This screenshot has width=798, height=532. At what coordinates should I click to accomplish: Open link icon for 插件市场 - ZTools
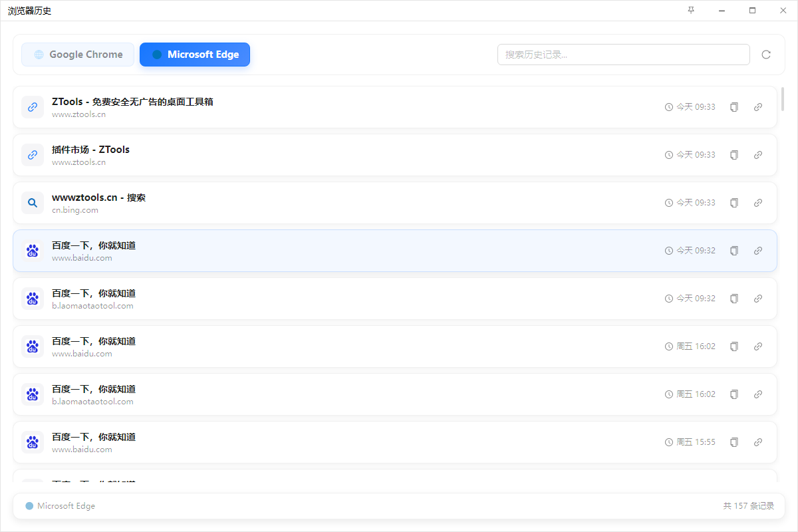(x=758, y=155)
